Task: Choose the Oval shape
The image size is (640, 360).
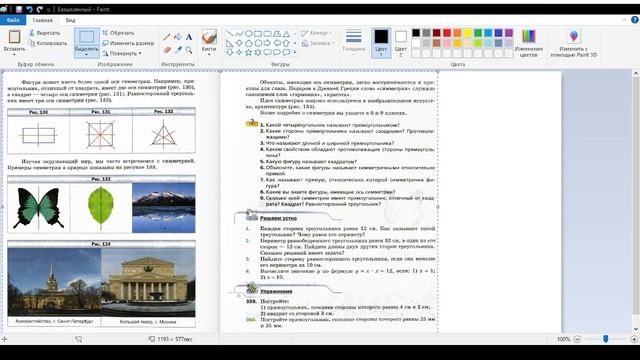Action: [x=249, y=33]
